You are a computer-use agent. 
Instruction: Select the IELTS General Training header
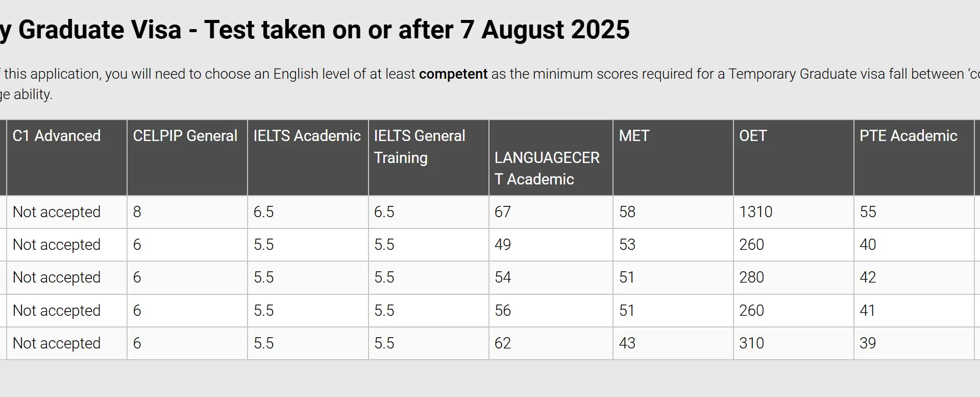(419, 147)
